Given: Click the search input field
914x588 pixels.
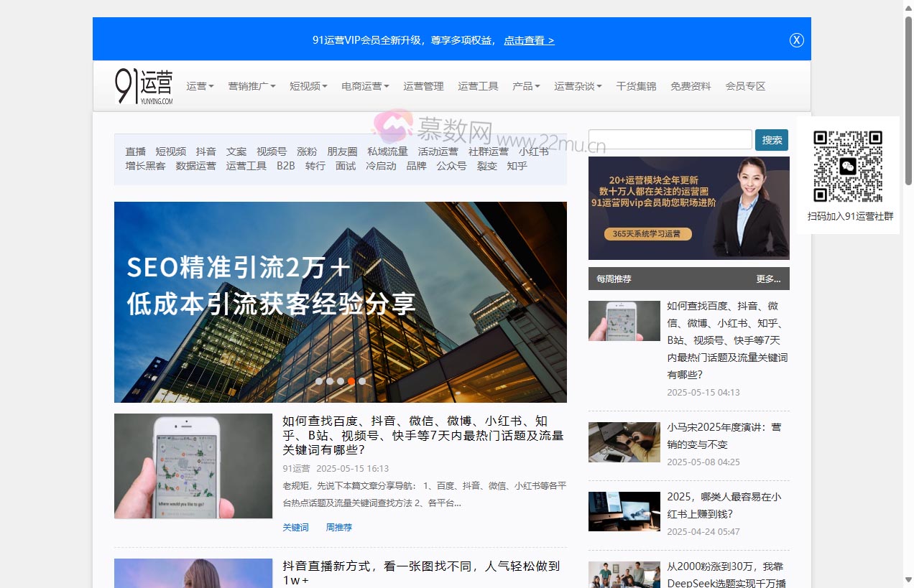Looking at the screenshot, I should click(x=669, y=139).
